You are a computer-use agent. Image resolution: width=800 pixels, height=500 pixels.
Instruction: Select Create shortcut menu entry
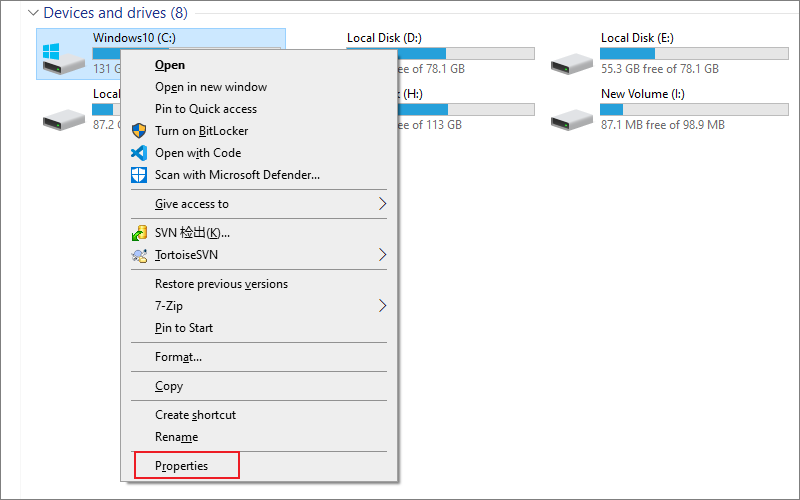click(195, 415)
